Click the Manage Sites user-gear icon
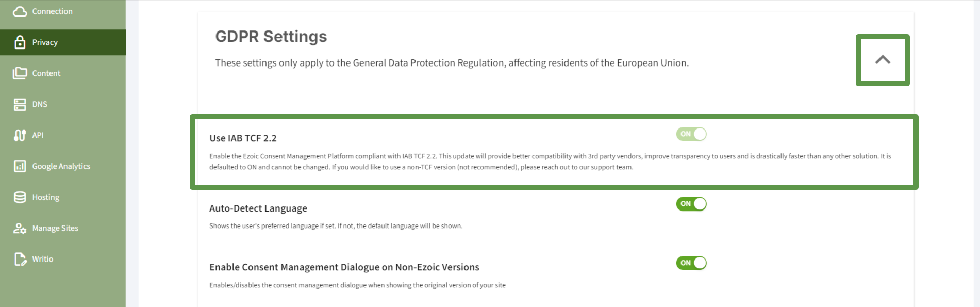The width and height of the screenshot is (980, 307). point(20,228)
